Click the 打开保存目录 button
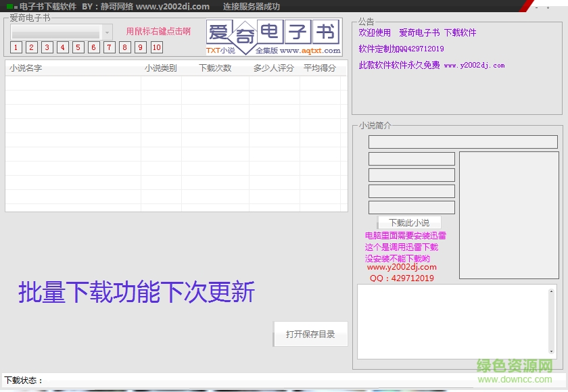 [x=310, y=333]
